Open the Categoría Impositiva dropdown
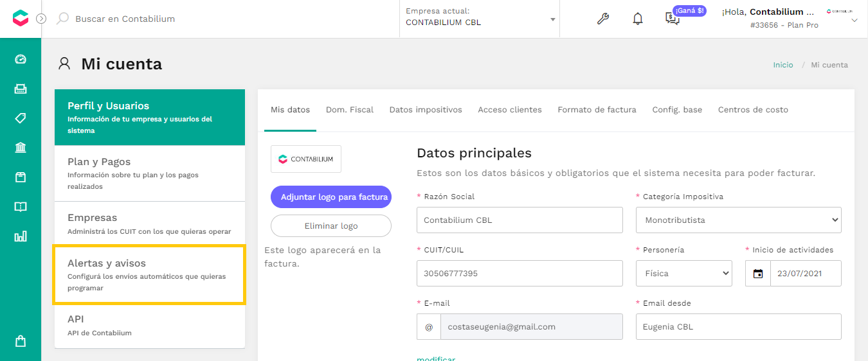 click(739, 220)
